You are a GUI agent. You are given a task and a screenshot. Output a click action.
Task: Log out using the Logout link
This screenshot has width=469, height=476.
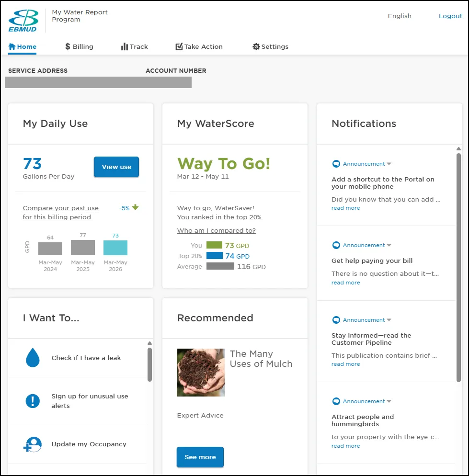450,16
